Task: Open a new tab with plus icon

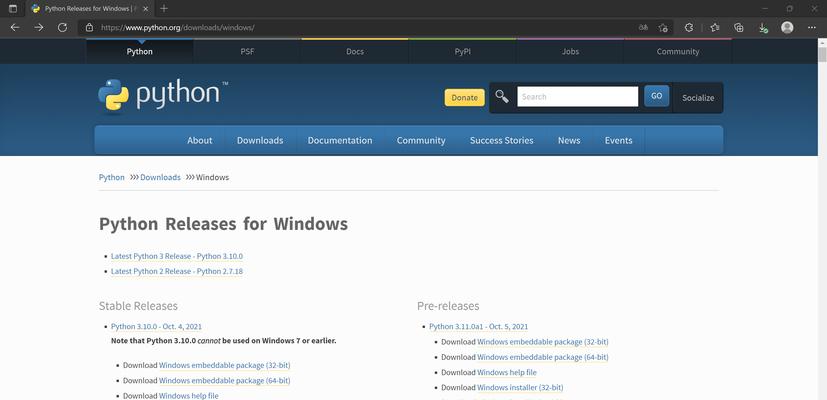Action: pyautogui.click(x=164, y=8)
